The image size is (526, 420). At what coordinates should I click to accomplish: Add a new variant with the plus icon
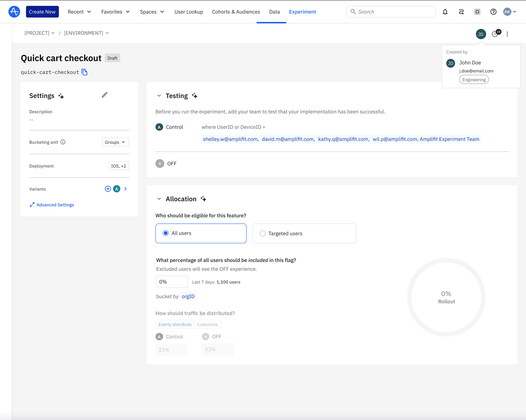click(107, 189)
